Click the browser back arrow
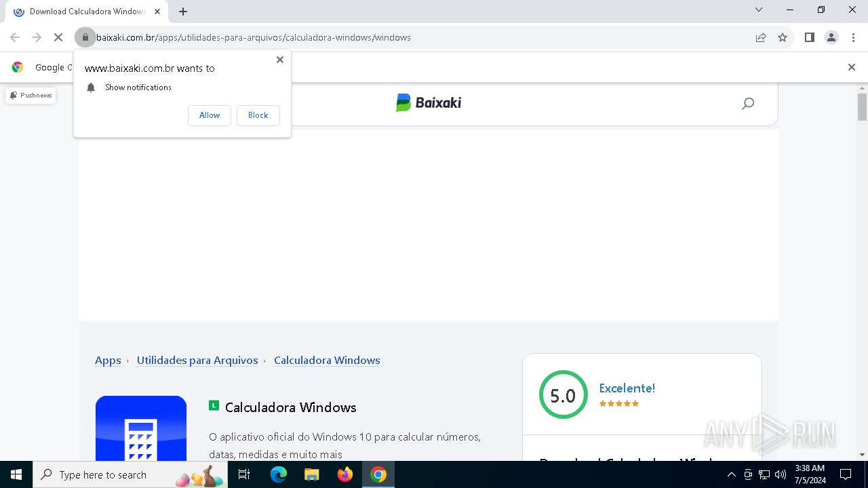This screenshot has width=868, height=488. point(15,37)
